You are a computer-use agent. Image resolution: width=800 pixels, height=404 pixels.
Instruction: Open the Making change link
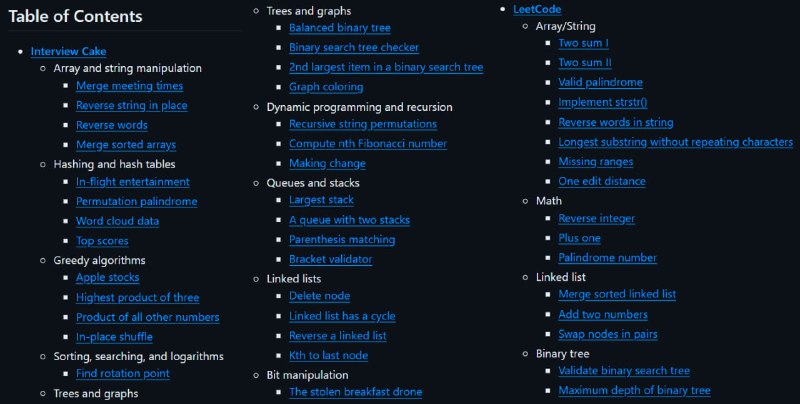tap(328, 164)
